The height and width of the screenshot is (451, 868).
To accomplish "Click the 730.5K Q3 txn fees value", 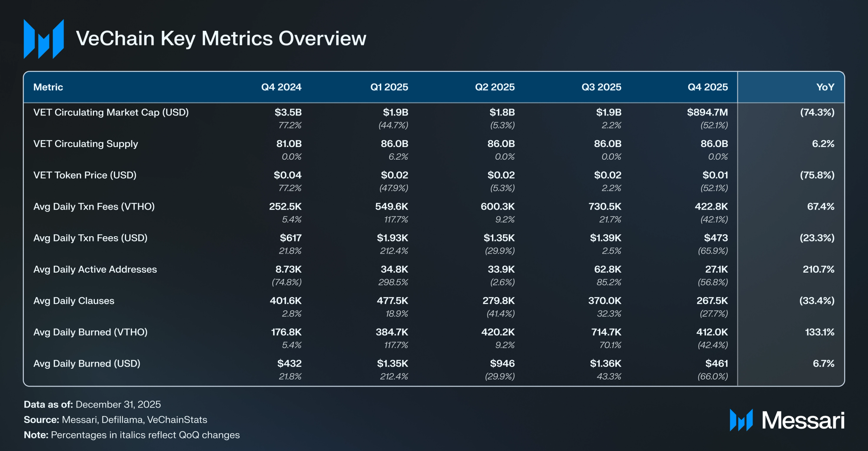I will (605, 207).
